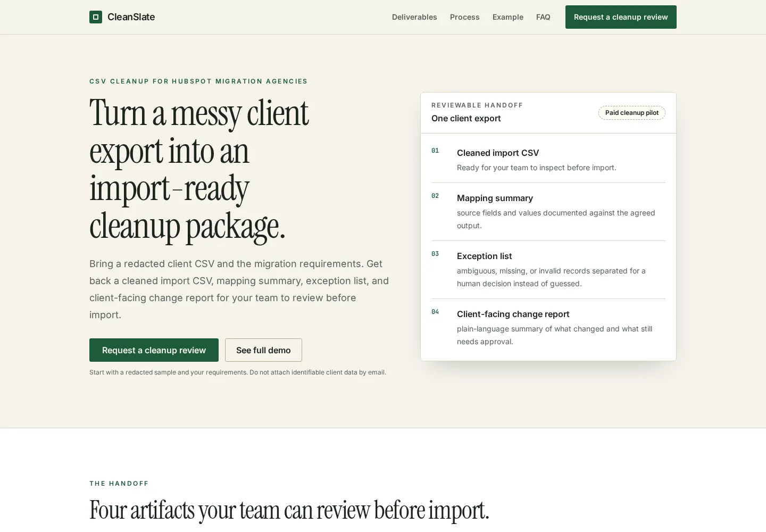Select the Cleaned import CSV item title
This screenshot has height=532, width=766.
(x=498, y=153)
